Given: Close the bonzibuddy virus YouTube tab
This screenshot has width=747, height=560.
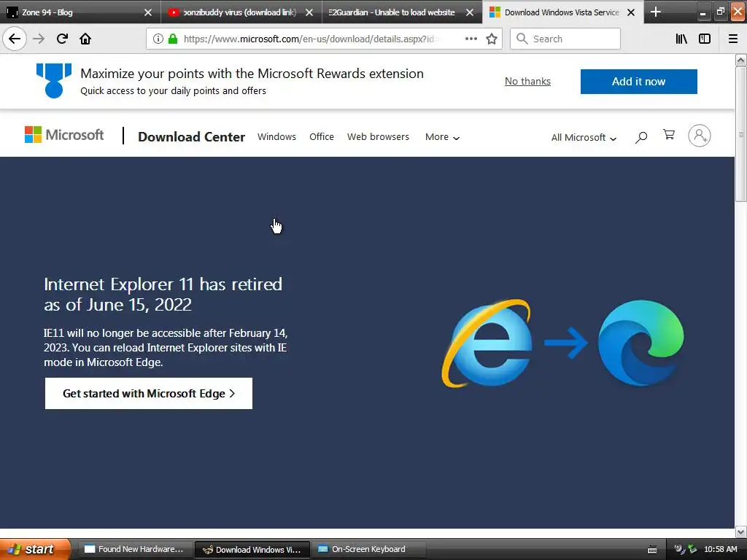Looking at the screenshot, I should (309, 12).
